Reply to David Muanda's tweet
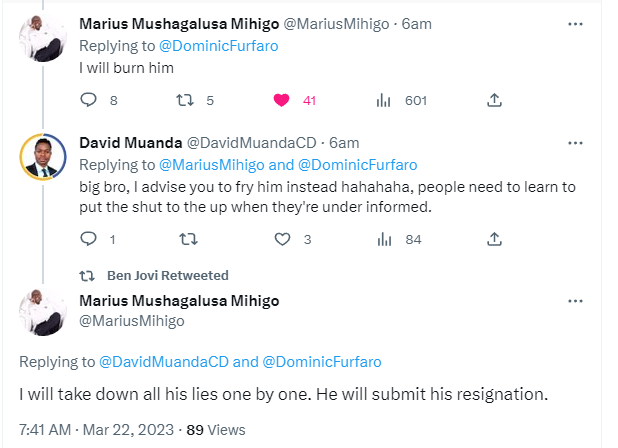Screen dimensions: 618x448 click(87, 239)
